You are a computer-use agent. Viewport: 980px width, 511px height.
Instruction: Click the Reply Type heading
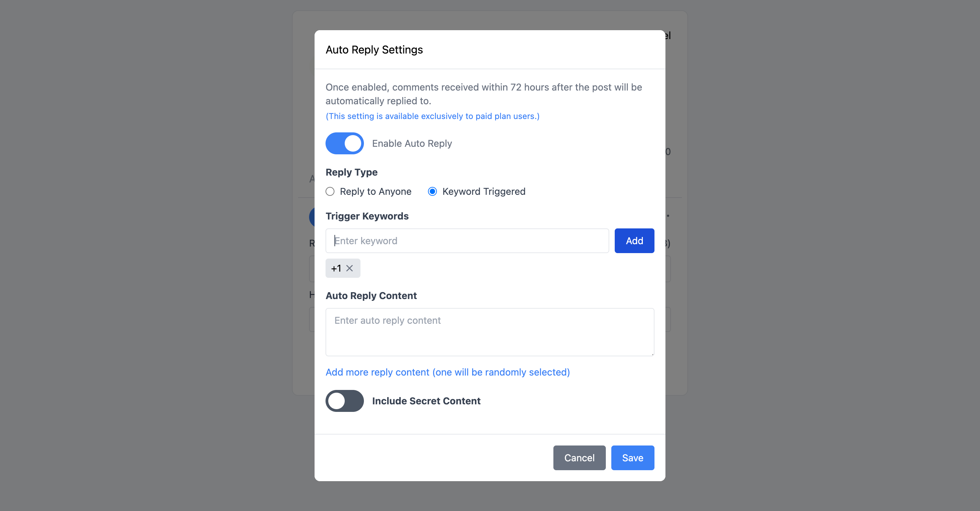point(351,173)
